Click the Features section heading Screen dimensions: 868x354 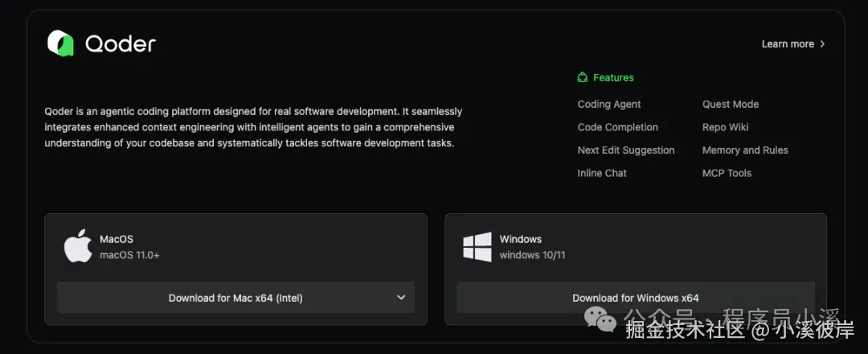tap(613, 78)
